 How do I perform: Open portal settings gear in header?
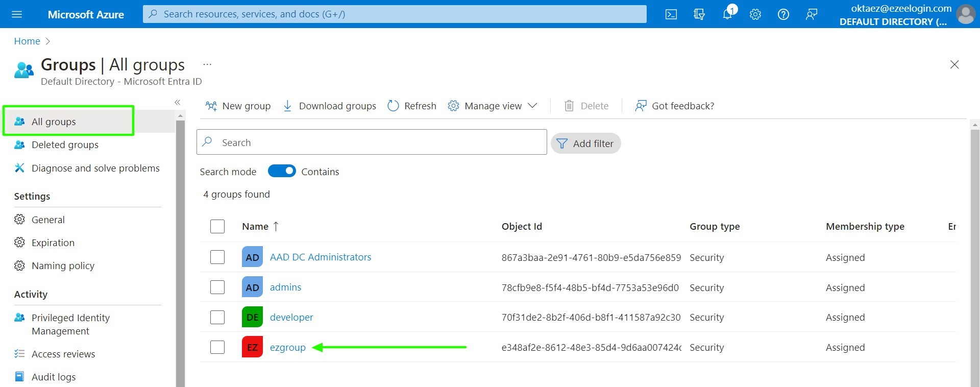click(755, 14)
